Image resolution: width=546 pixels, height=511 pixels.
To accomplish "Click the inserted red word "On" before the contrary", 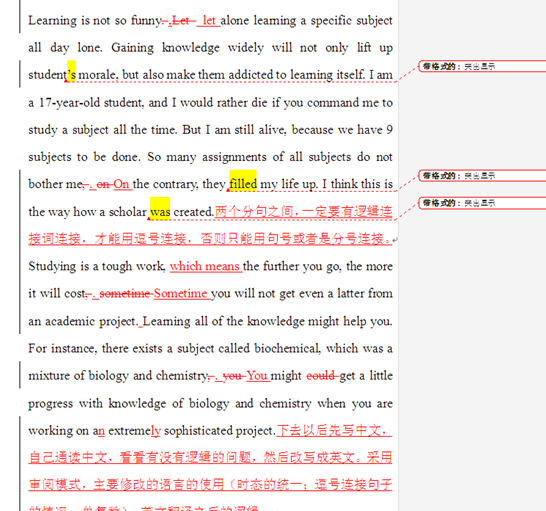I will pyautogui.click(x=121, y=184).
